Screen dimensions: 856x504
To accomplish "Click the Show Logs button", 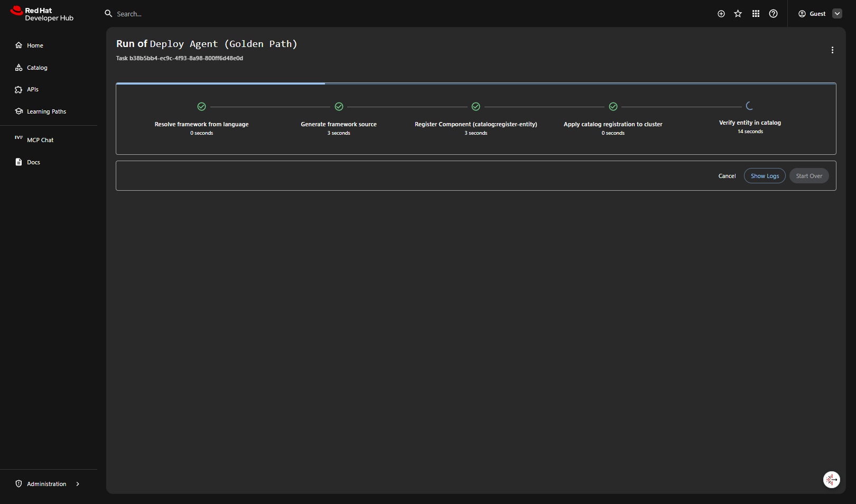I will point(765,176).
